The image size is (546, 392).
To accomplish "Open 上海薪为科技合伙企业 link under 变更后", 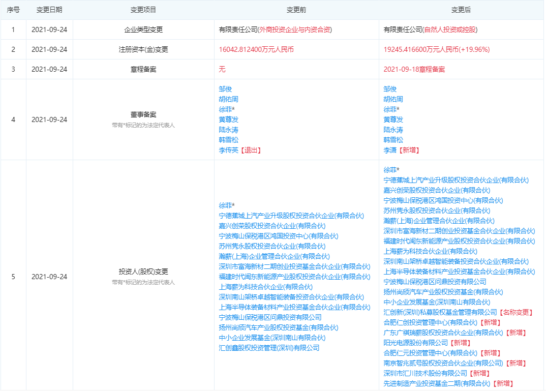I will [431, 251].
